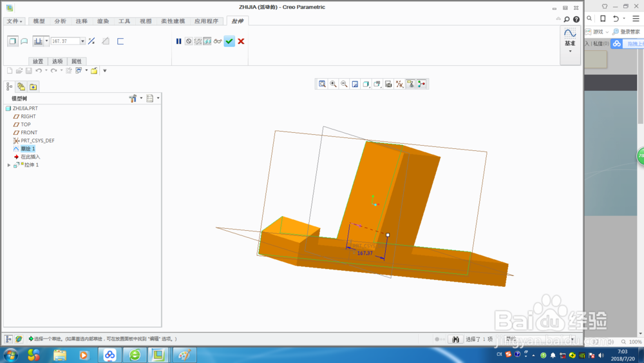Toggle the remove material option
This screenshot has width=644, height=363.
106,41
